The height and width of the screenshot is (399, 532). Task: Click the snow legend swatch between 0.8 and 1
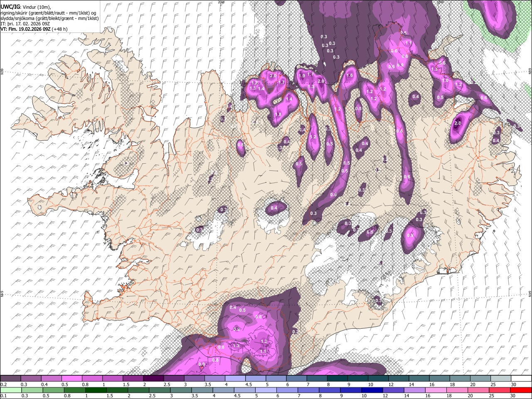coord(92,379)
